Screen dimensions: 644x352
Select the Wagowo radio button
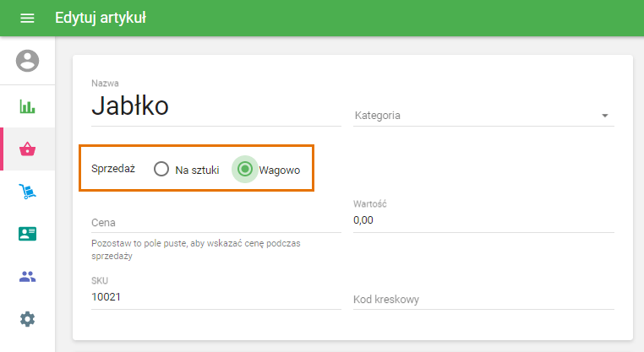point(245,169)
